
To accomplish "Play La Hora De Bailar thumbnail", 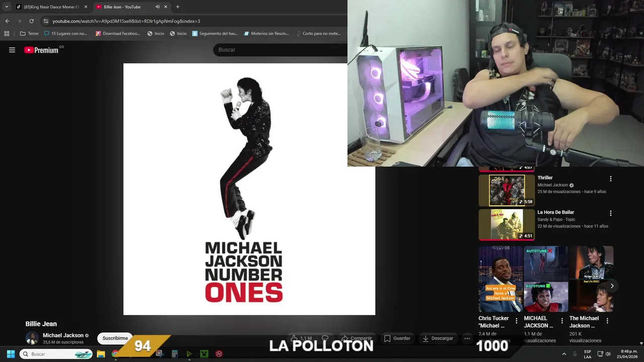I will click(507, 225).
